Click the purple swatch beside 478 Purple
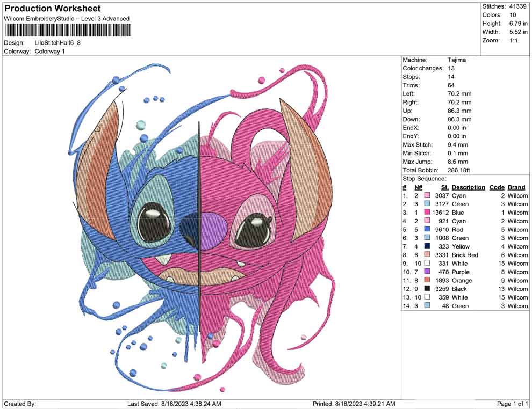The height and width of the screenshot is (409, 532). click(427, 272)
